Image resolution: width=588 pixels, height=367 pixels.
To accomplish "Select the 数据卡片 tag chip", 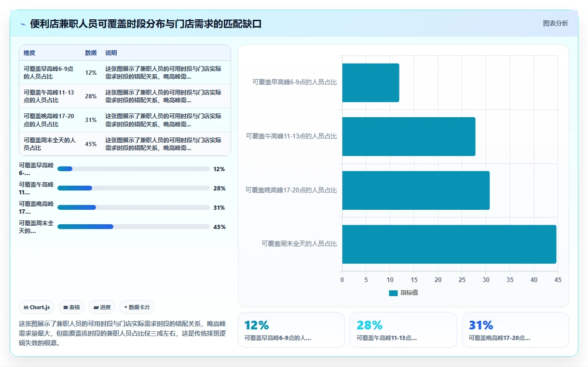I will pyautogui.click(x=137, y=307).
